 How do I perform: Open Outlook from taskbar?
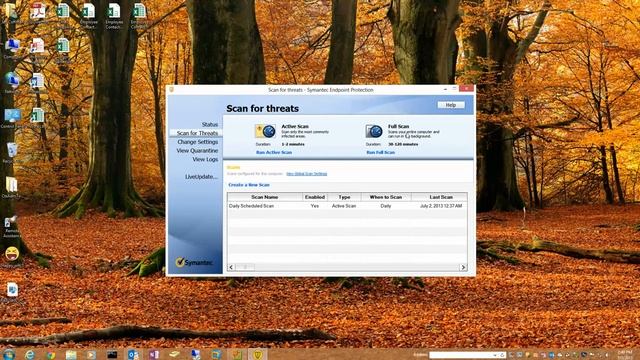point(133,354)
